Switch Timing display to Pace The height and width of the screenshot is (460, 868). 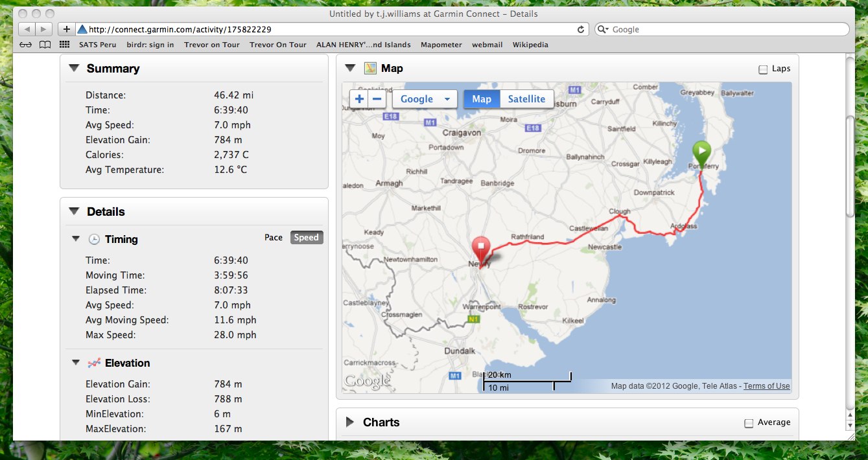click(274, 238)
